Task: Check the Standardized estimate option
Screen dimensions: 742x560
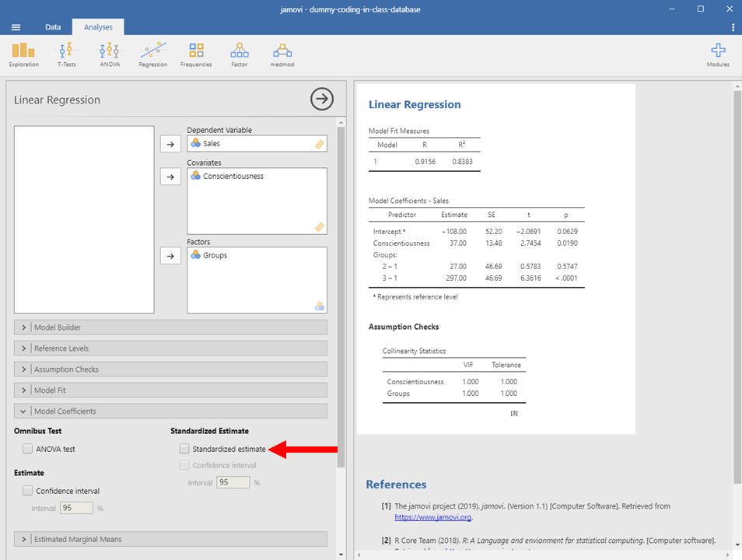Action: [x=184, y=449]
